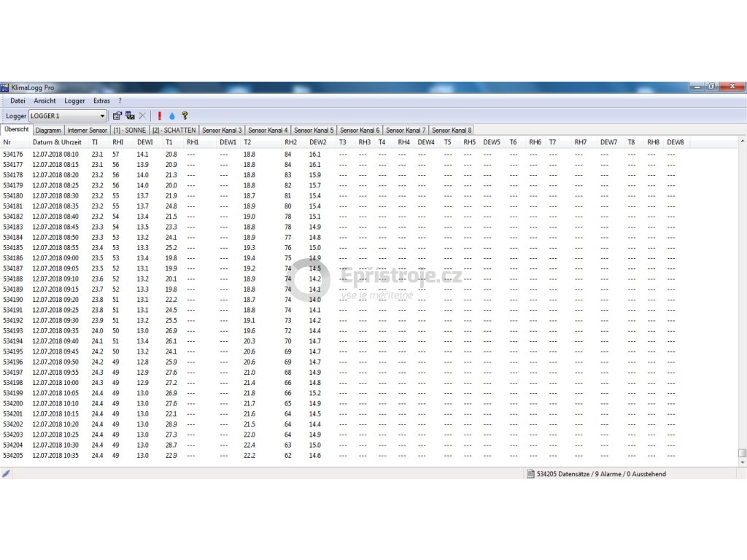
Task: Open the Interner Sensor tab
Action: point(88,131)
